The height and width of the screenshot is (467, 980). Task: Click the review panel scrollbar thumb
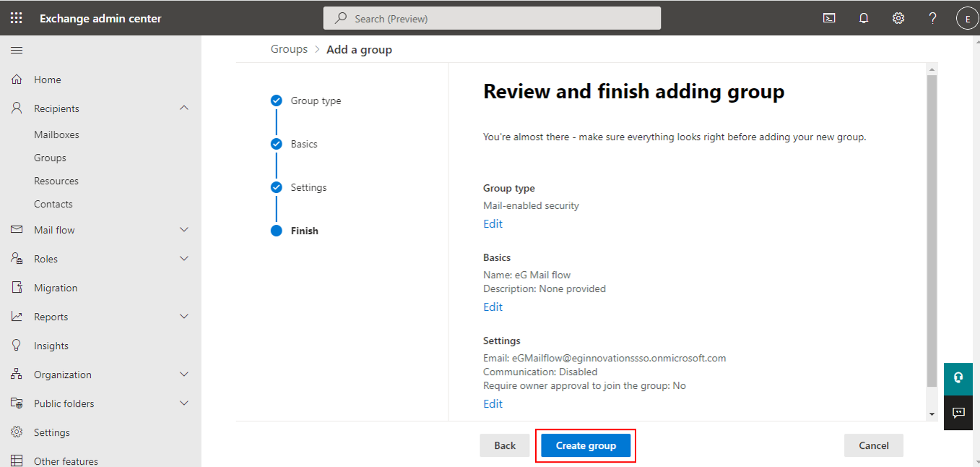pyautogui.click(x=932, y=231)
